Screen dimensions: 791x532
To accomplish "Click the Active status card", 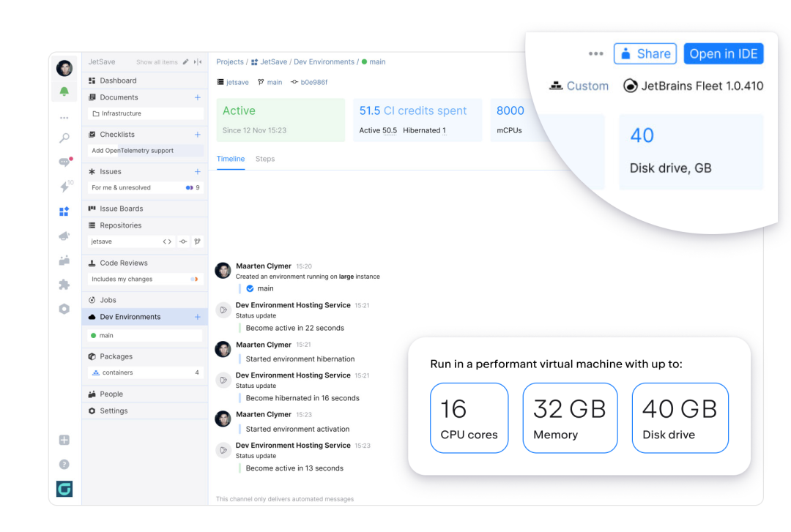I will (x=281, y=120).
